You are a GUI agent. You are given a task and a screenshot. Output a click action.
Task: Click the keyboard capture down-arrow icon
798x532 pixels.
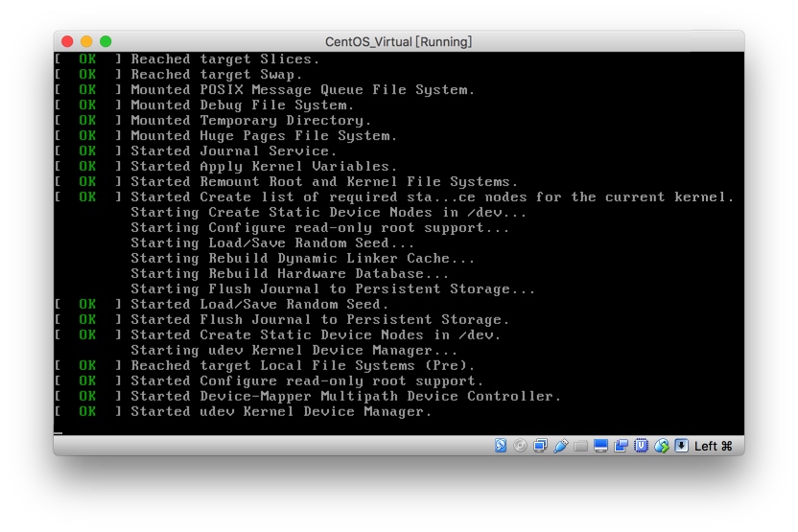[681, 446]
